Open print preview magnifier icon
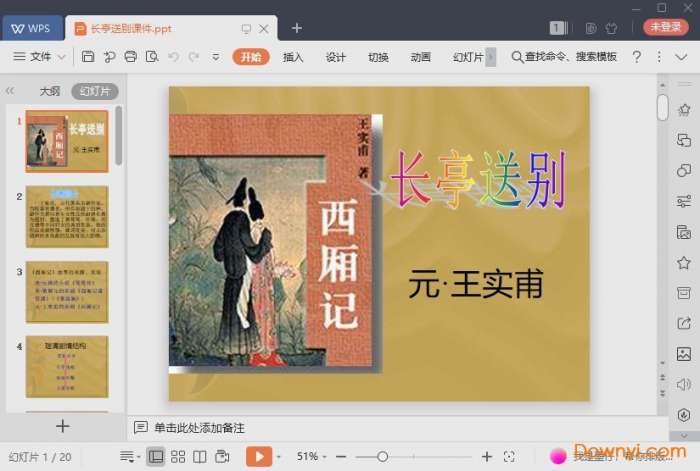The width and height of the screenshot is (700, 471). coord(152,57)
